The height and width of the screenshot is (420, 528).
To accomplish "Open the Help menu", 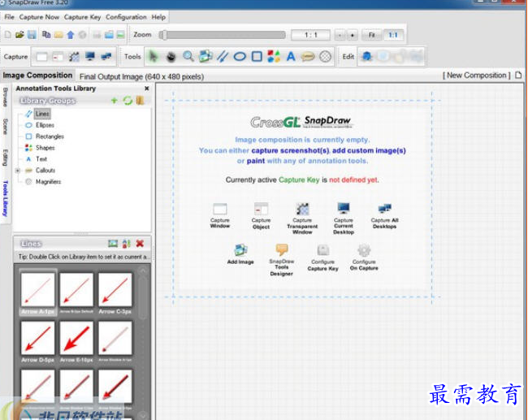I will tap(158, 17).
